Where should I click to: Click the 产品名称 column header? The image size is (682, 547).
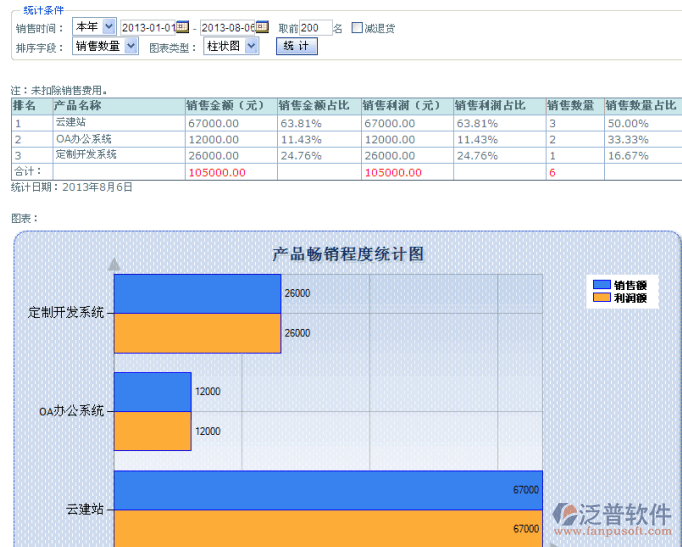(78, 106)
